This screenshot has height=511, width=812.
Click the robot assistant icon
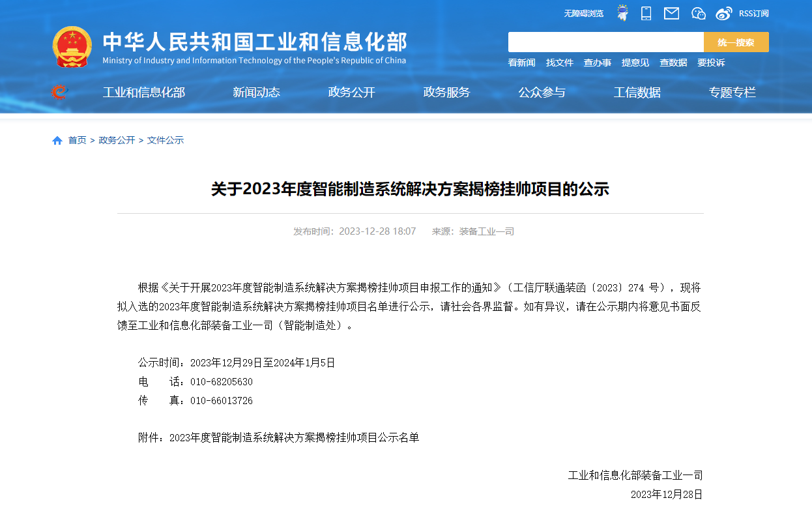coord(622,13)
